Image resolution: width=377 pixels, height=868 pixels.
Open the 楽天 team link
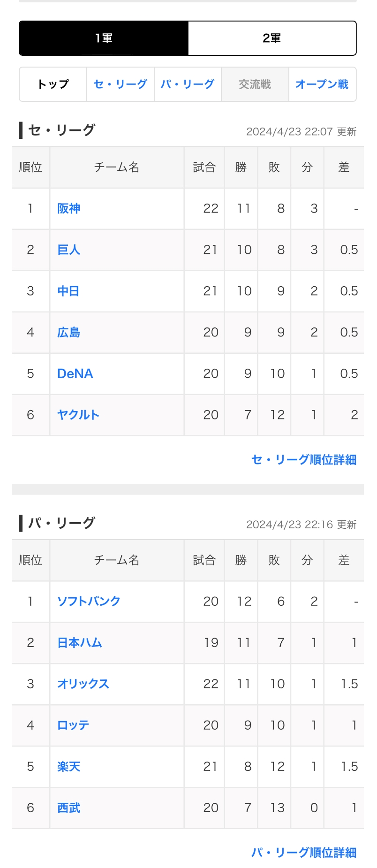[69, 766]
